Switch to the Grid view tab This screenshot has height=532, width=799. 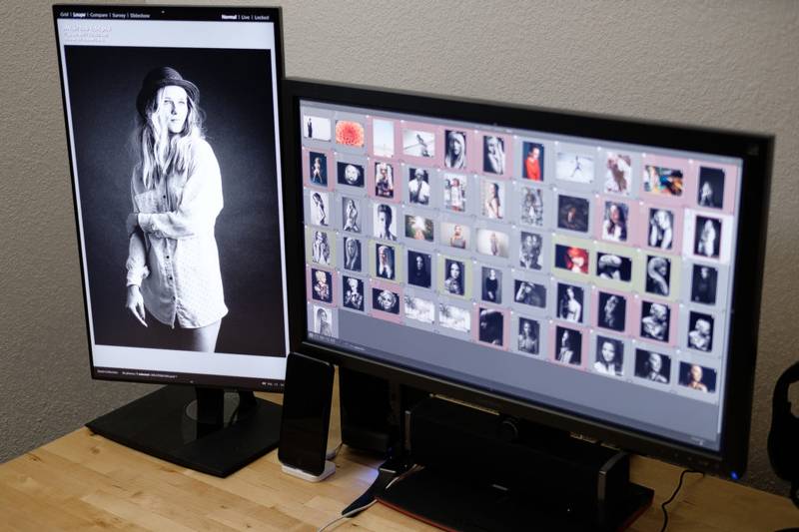(x=65, y=15)
